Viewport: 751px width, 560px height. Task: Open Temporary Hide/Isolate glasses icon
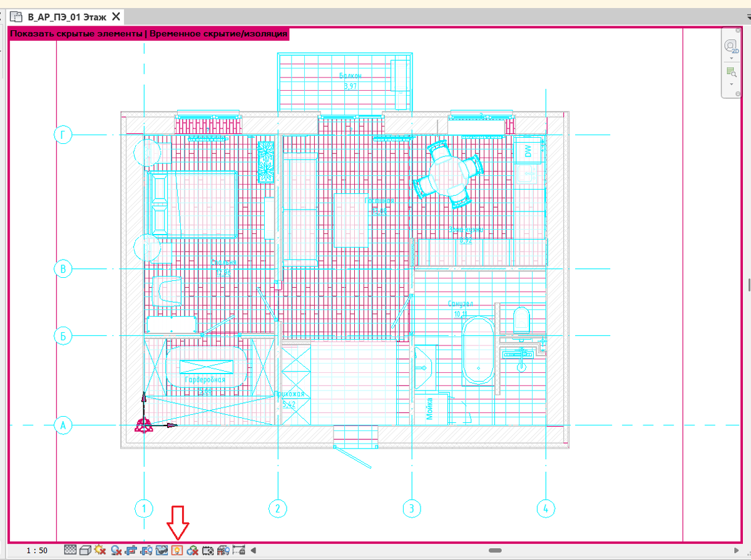[x=161, y=551]
